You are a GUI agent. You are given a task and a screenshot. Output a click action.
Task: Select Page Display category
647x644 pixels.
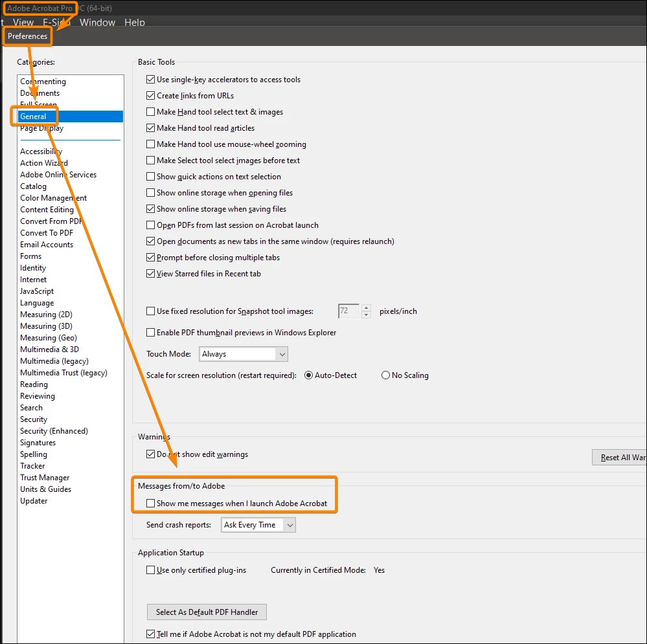(x=41, y=128)
